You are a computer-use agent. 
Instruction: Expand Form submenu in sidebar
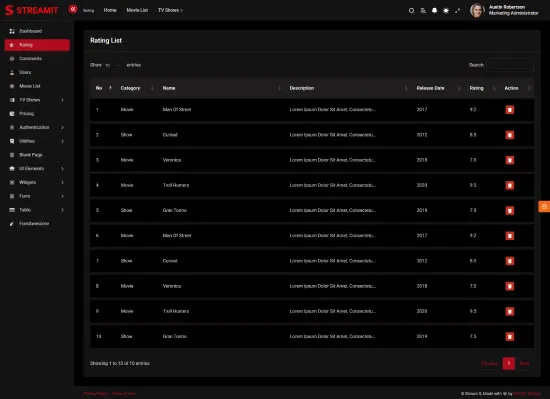[x=37, y=196]
